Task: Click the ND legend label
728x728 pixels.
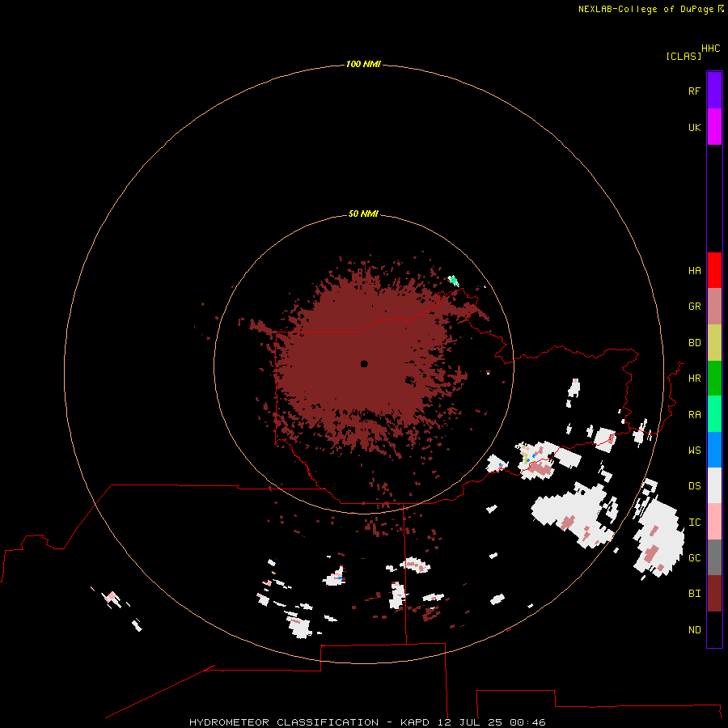Action: pyautogui.click(x=694, y=629)
